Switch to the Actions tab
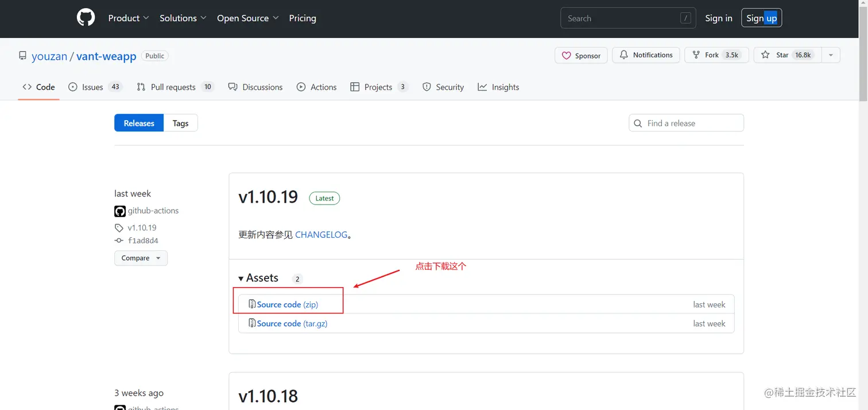 [317, 87]
